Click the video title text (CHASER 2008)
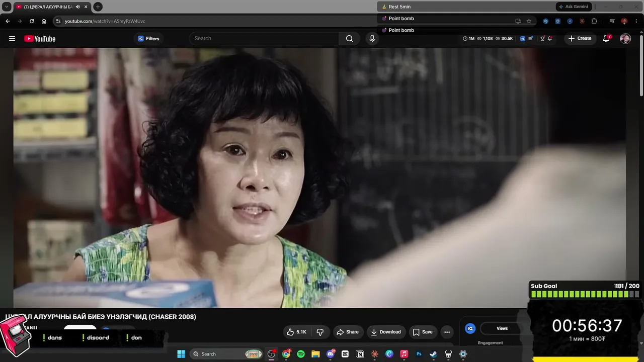The image size is (644, 362). pos(101,317)
